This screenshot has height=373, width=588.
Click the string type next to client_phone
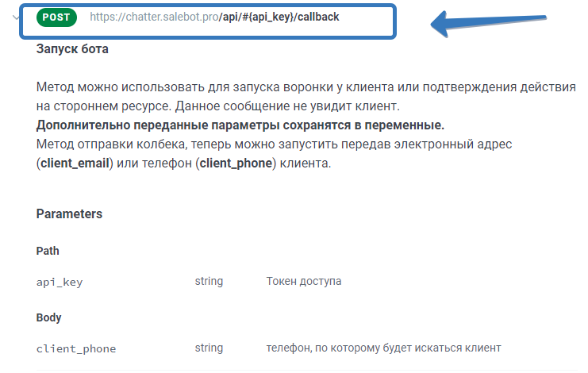pyautogui.click(x=209, y=348)
